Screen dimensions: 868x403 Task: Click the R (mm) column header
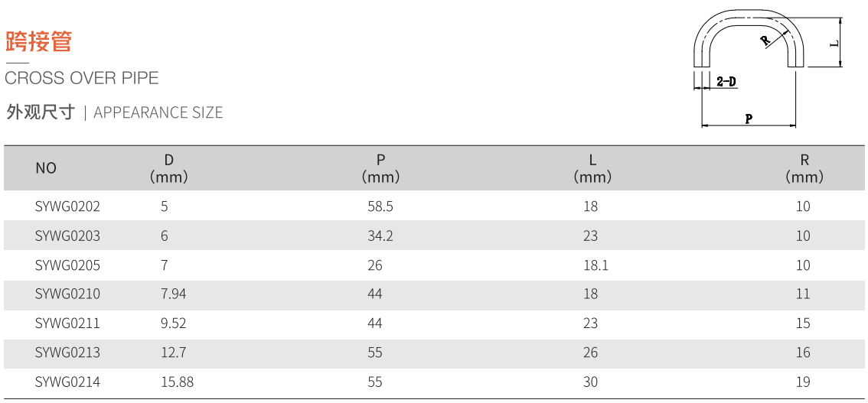(x=804, y=168)
